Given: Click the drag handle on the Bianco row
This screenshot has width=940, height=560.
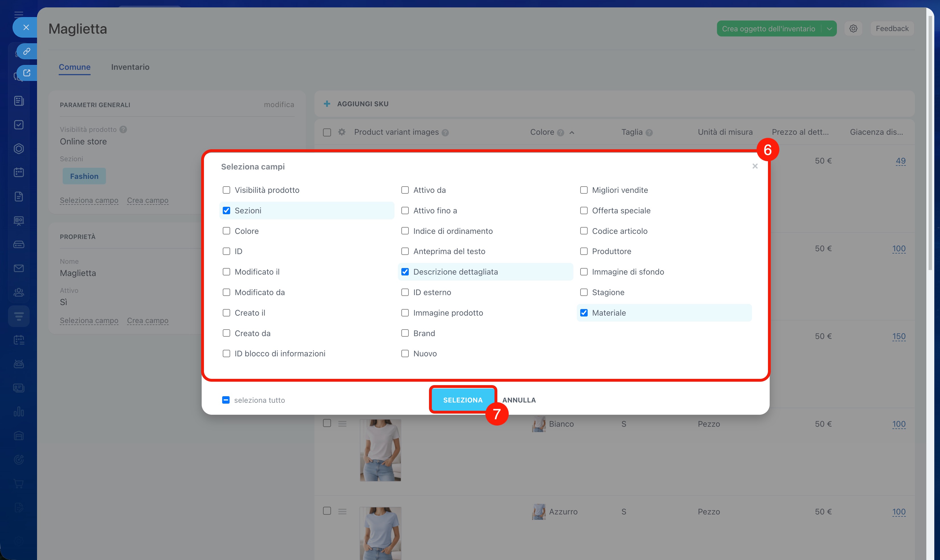Looking at the screenshot, I should [x=342, y=424].
